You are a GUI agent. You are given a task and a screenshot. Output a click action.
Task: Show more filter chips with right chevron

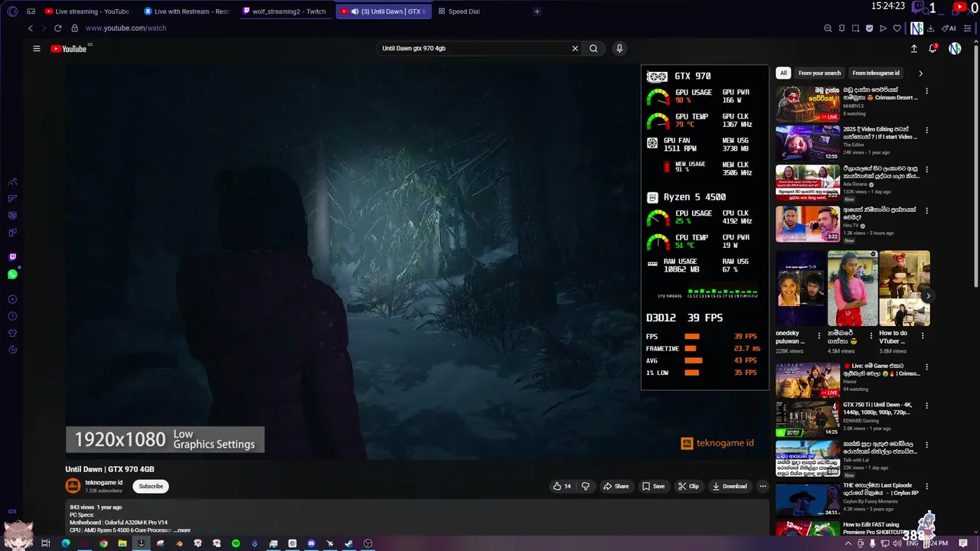[x=920, y=73]
